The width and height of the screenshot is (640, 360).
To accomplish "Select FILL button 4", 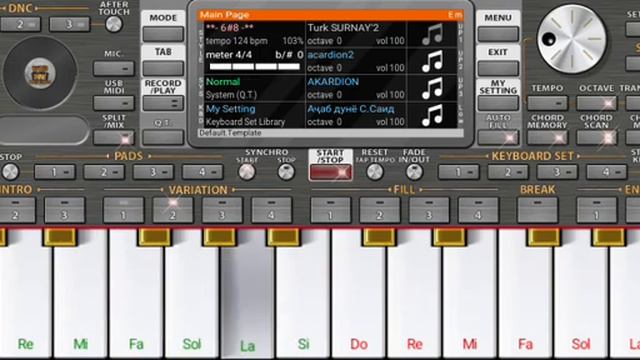I will click(x=478, y=210).
